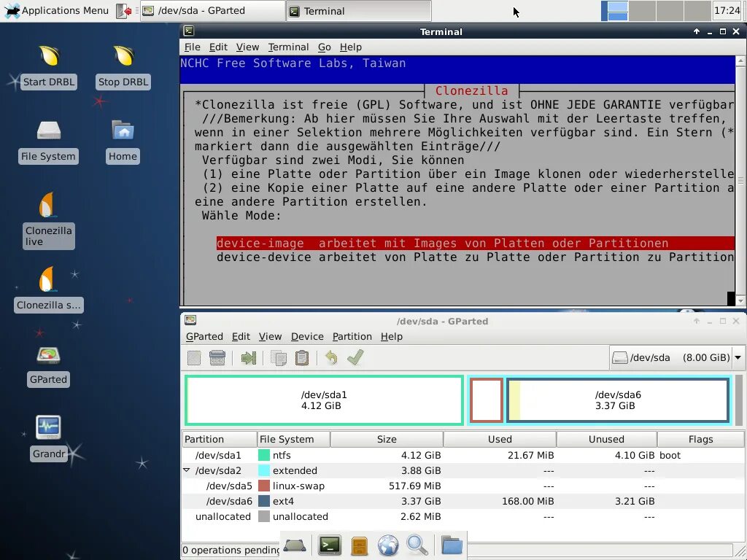Switch to the /dev/sda - GParted taskbar button

(212, 10)
